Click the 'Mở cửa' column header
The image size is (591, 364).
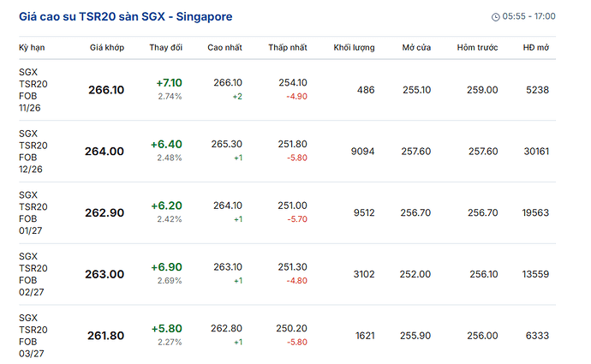pos(416,47)
